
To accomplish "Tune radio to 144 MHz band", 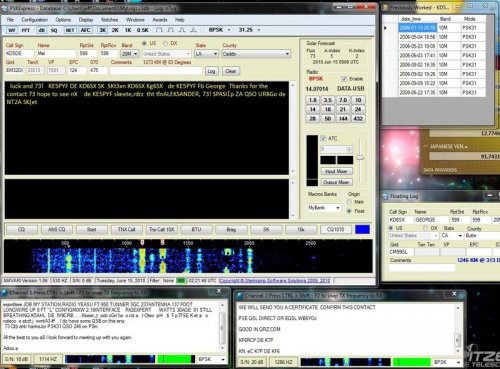I will tap(343, 119).
